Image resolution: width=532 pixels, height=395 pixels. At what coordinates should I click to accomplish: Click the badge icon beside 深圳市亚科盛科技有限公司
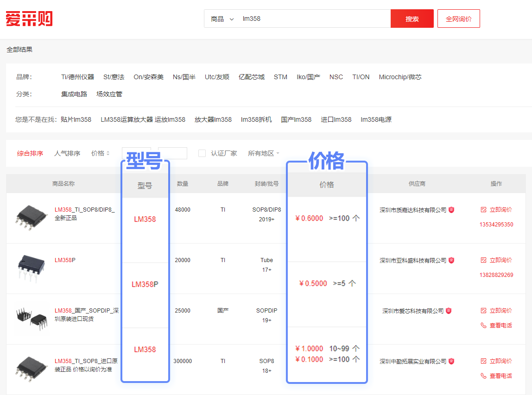point(451,260)
